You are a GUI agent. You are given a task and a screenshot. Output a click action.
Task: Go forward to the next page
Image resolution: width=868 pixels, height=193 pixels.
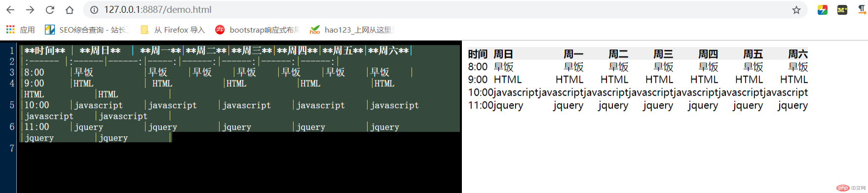click(30, 10)
